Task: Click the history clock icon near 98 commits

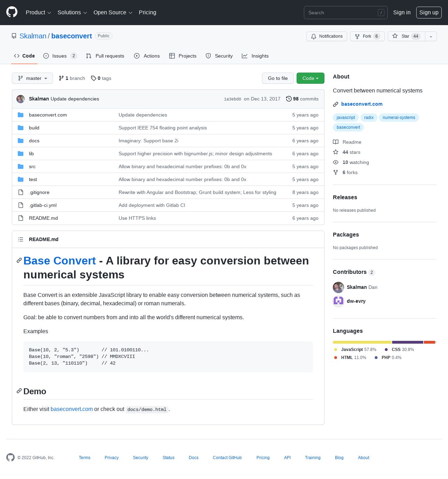Action: click(289, 99)
